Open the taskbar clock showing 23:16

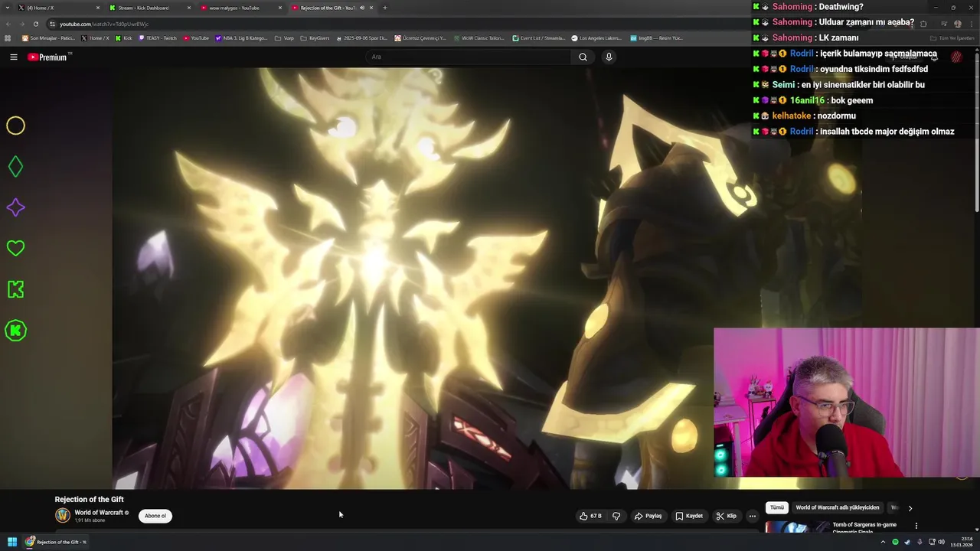[x=962, y=542]
